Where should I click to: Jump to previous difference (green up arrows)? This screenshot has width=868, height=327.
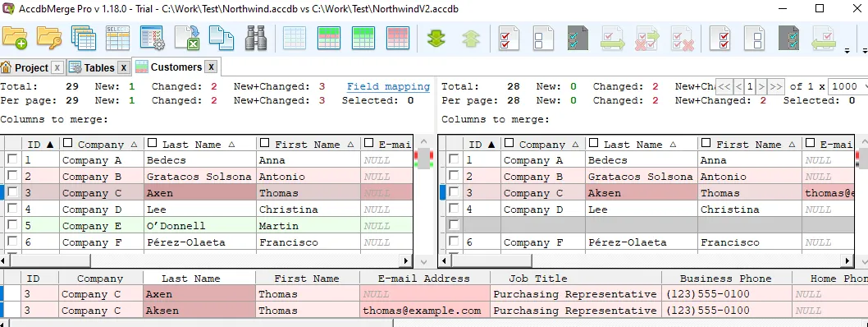pos(471,39)
